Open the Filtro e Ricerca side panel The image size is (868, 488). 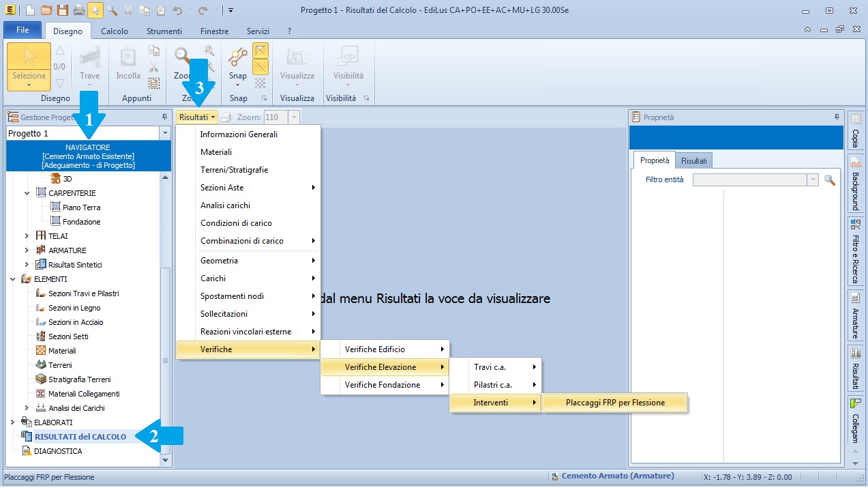(855, 253)
